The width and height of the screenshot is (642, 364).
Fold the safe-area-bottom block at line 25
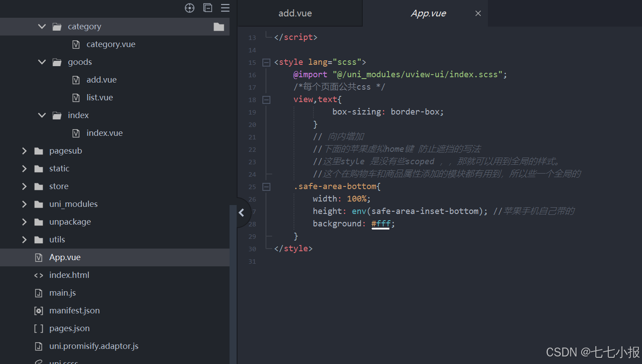point(266,187)
